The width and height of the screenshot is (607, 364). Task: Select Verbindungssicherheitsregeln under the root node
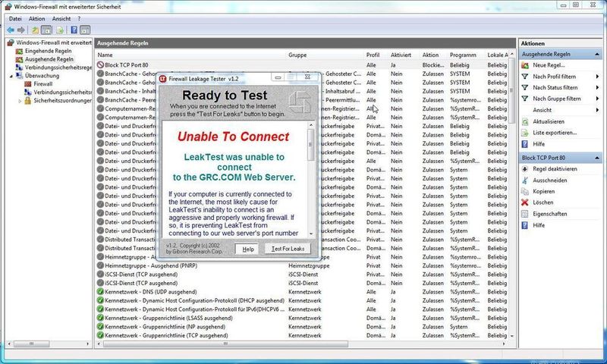(58, 67)
